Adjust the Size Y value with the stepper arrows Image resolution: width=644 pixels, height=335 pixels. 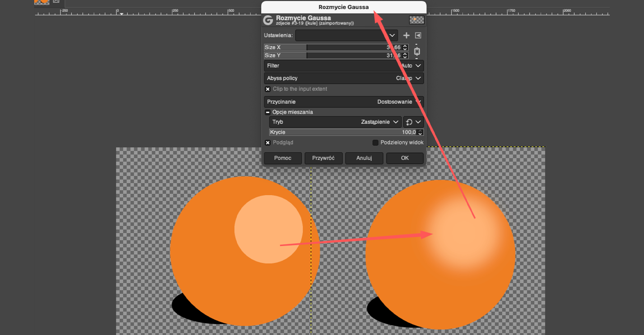[405, 55]
